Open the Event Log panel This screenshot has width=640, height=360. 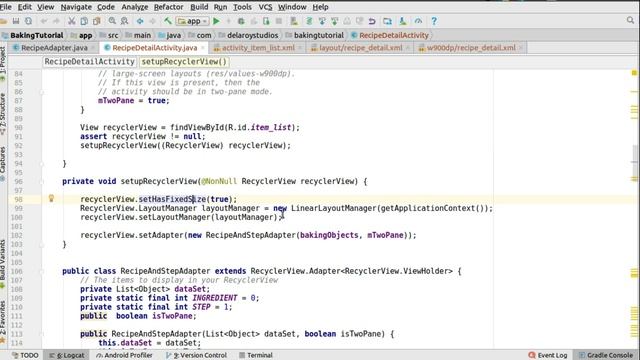(548, 355)
